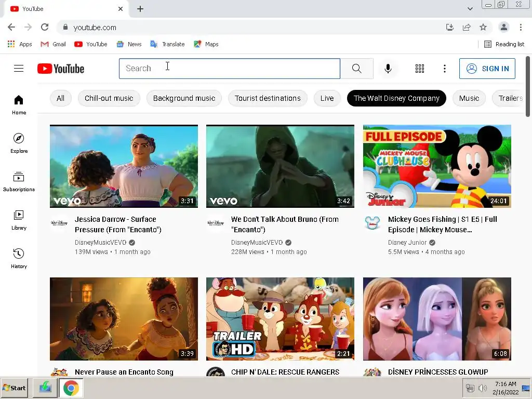
Task: Open the YouTube bookmark in bookmarks bar
Action: coord(90,44)
